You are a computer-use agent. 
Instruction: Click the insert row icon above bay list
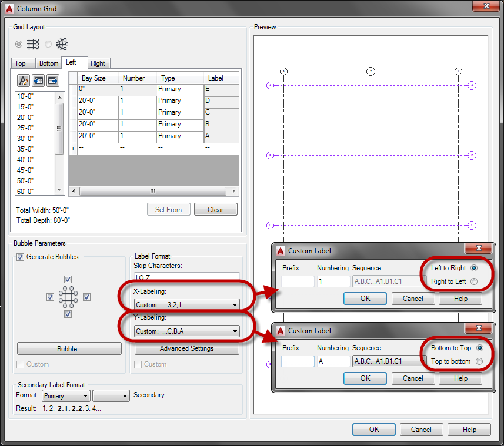(38, 80)
